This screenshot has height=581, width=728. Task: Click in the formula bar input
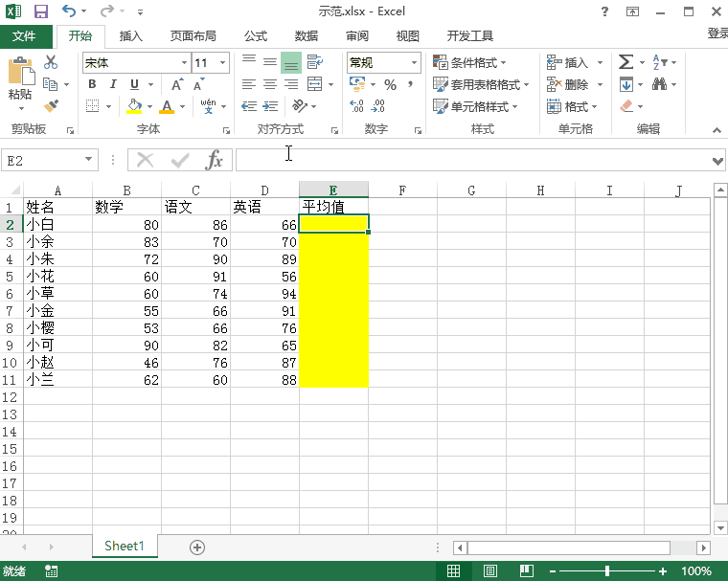pyautogui.click(x=472, y=160)
